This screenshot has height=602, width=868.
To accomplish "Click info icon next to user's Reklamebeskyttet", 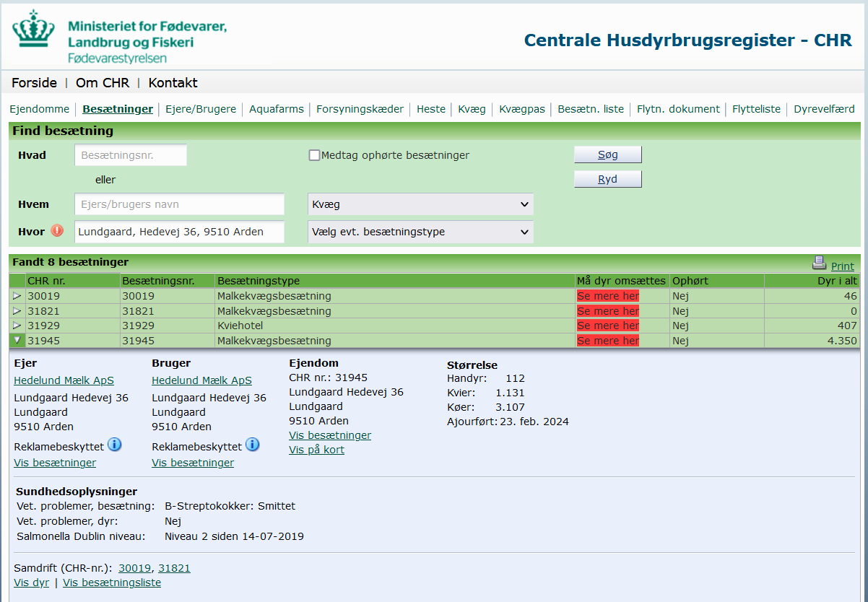I will point(252,445).
